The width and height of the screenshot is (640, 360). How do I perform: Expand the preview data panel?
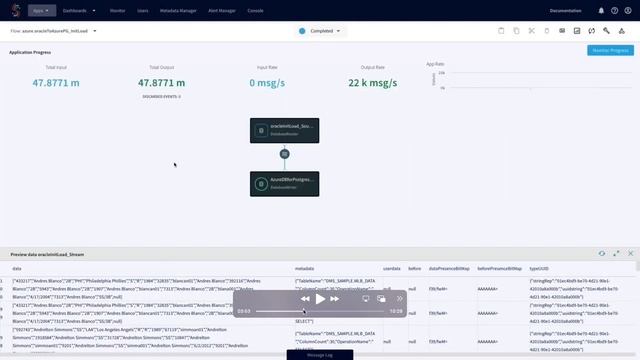[x=616, y=253]
